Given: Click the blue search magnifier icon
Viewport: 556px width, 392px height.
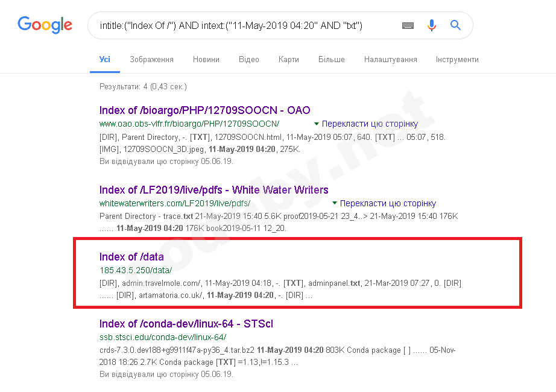Looking at the screenshot, I should (455, 25).
